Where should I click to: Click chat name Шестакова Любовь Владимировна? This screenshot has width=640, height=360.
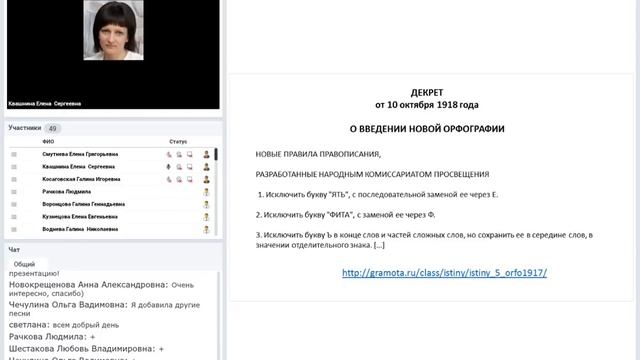pyautogui.click(x=82, y=349)
